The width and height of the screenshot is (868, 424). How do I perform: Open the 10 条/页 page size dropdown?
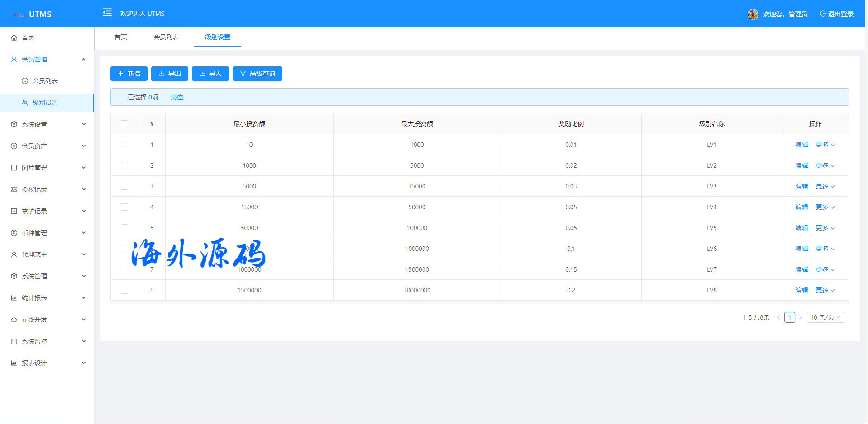825,317
